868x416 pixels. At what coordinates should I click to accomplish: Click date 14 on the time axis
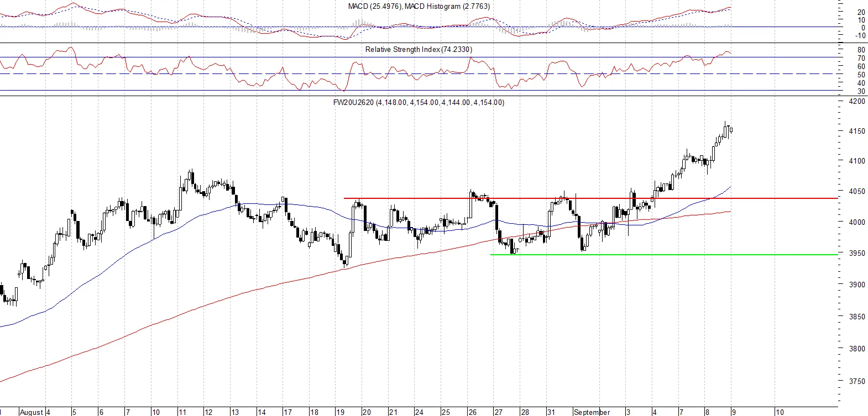(262, 412)
